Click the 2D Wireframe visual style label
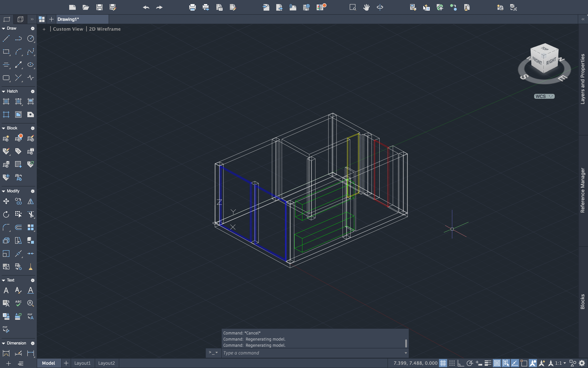This screenshot has width=588, height=368. click(105, 29)
